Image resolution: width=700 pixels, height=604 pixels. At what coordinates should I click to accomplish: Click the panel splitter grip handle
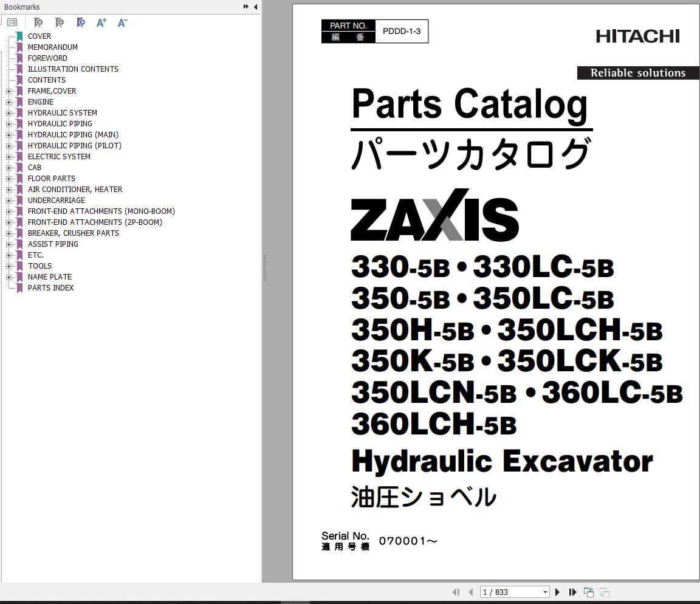tap(264, 268)
